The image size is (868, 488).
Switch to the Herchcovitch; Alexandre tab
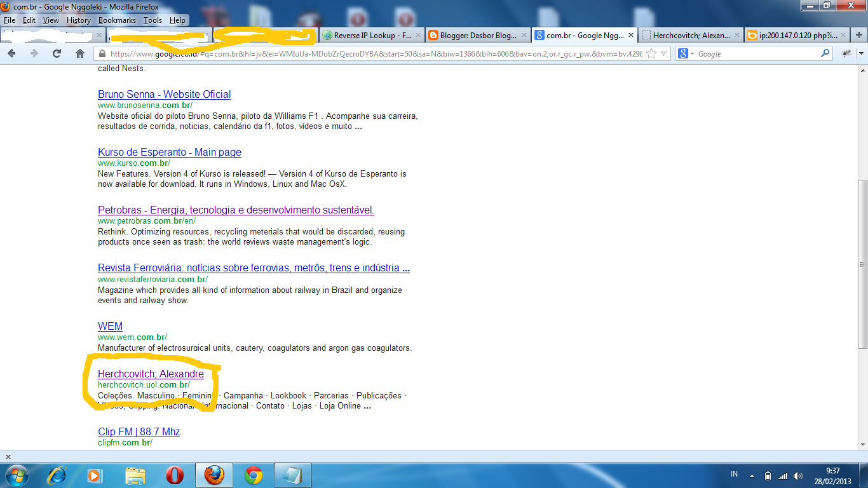tap(690, 36)
